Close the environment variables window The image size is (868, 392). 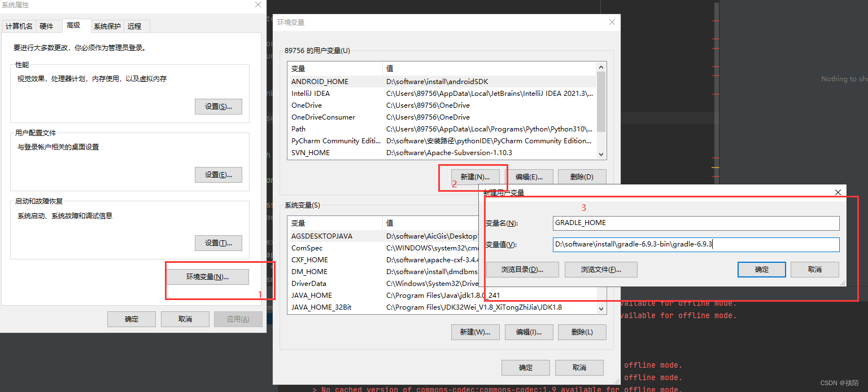[612, 22]
